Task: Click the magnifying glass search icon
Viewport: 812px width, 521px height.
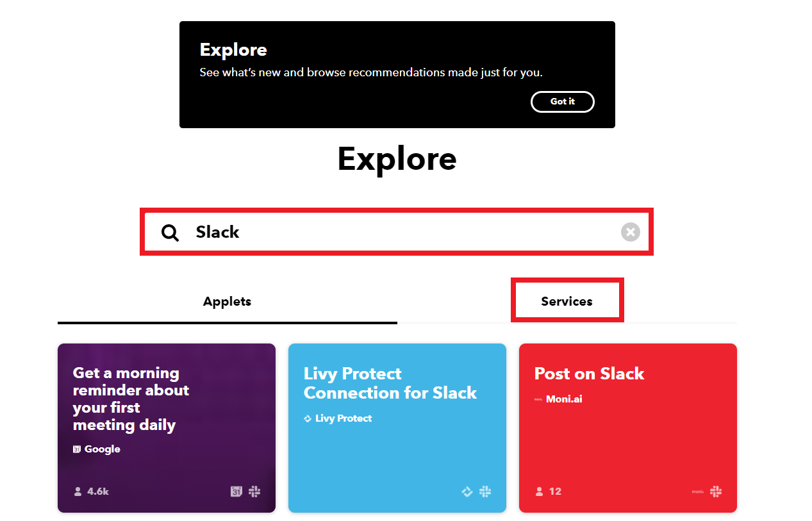Action: 169,232
